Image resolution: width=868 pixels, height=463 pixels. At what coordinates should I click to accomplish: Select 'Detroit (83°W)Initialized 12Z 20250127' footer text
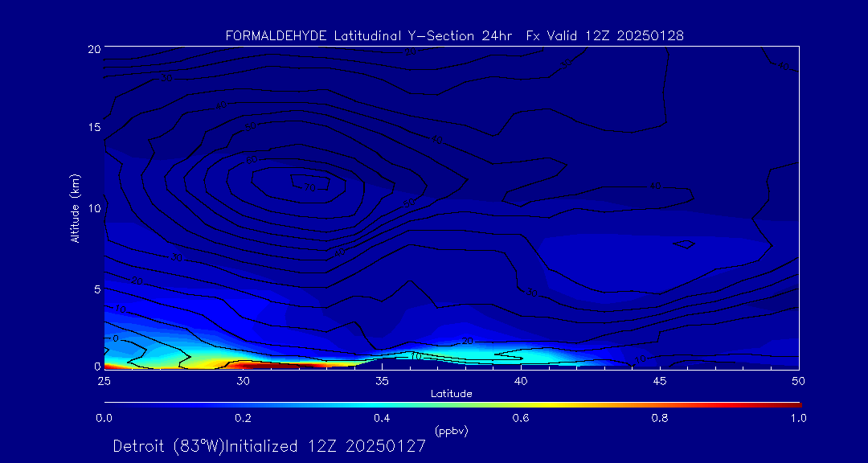(269, 446)
